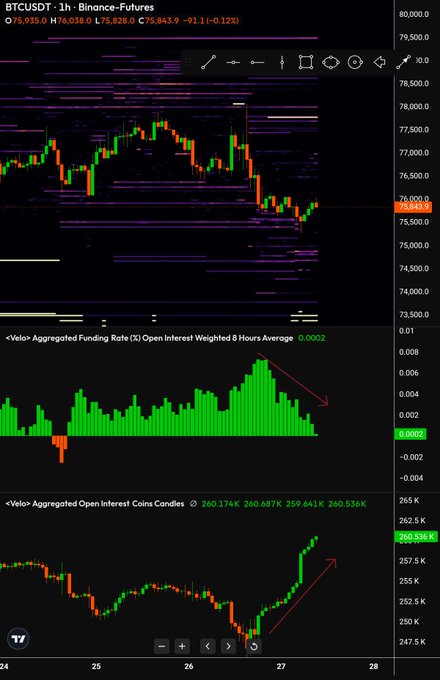The width and height of the screenshot is (440, 680).
Task: Click date label 27 on time axis
Action: point(281,666)
